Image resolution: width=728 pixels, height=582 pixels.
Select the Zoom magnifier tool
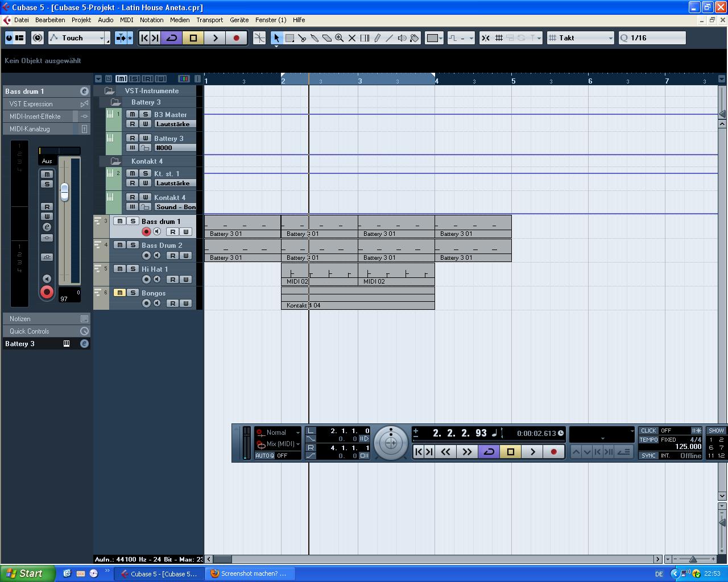coord(340,38)
